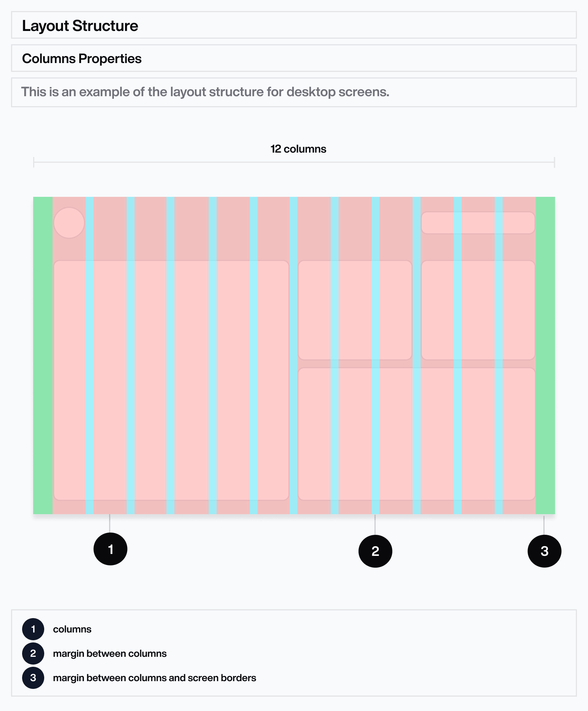Click the desktop screens description text
This screenshot has height=711, width=588.
(205, 92)
